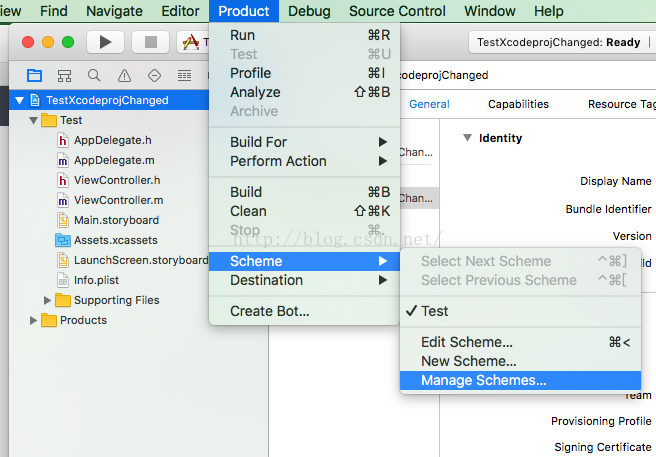Open the Help menu in menu bar
The height and width of the screenshot is (457, 656).
(x=548, y=11)
